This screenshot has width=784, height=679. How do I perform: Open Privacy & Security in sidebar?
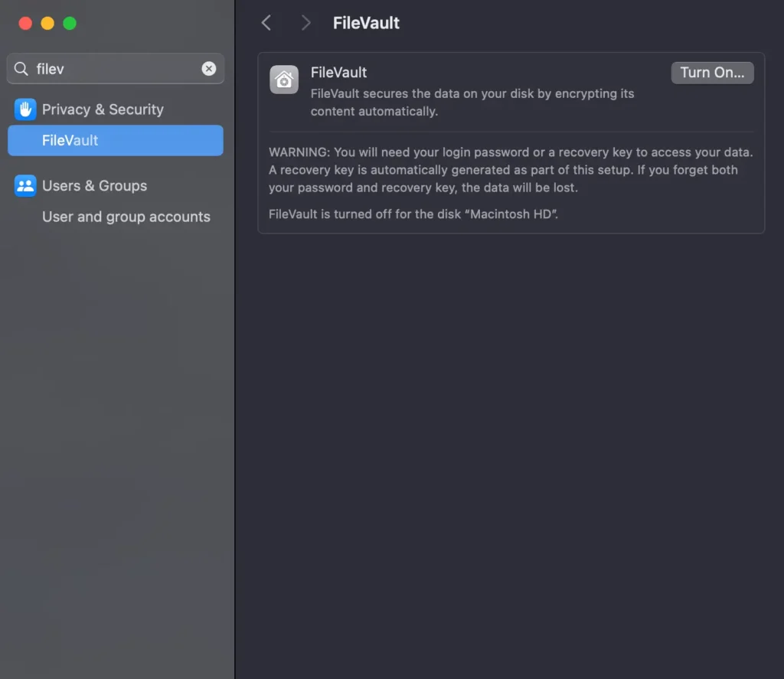tap(116, 109)
